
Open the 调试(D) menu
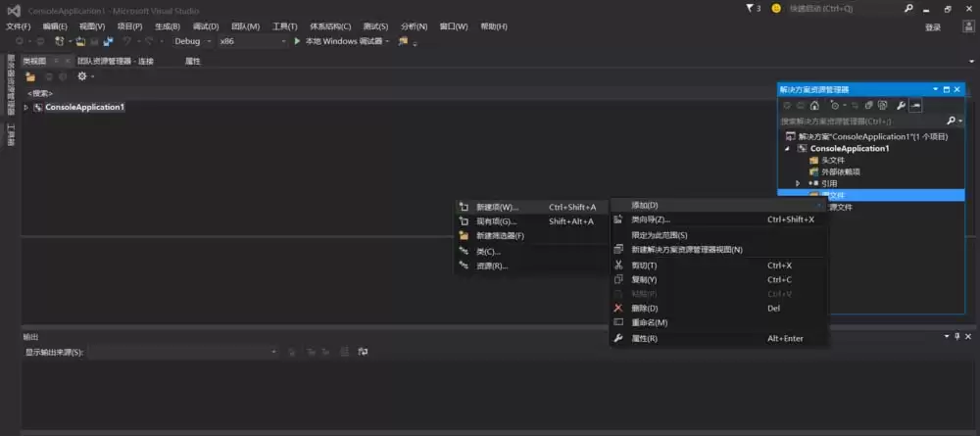point(206,26)
